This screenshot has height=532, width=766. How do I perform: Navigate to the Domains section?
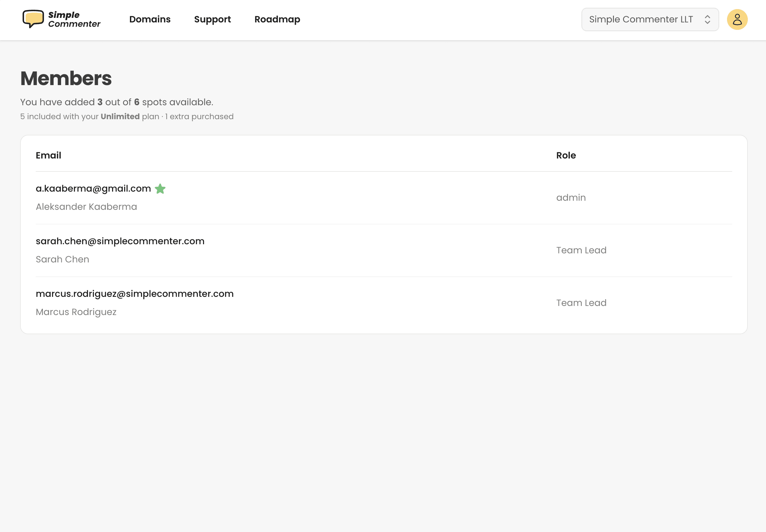tap(150, 19)
